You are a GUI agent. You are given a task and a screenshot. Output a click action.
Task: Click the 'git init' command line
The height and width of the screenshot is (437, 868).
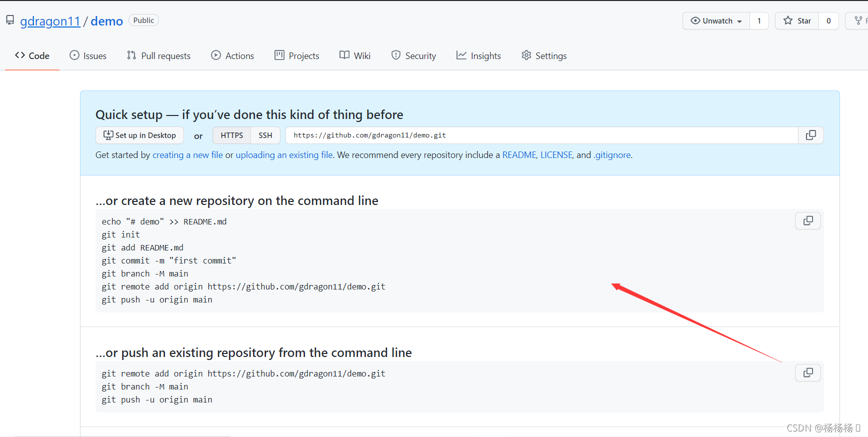click(x=121, y=234)
